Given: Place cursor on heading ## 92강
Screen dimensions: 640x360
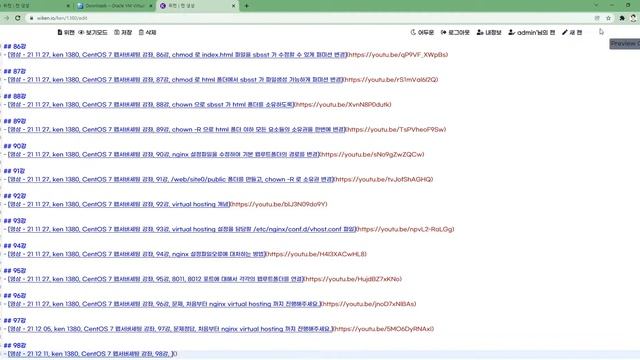Looking at the screenshot, I should coord(15,196).
